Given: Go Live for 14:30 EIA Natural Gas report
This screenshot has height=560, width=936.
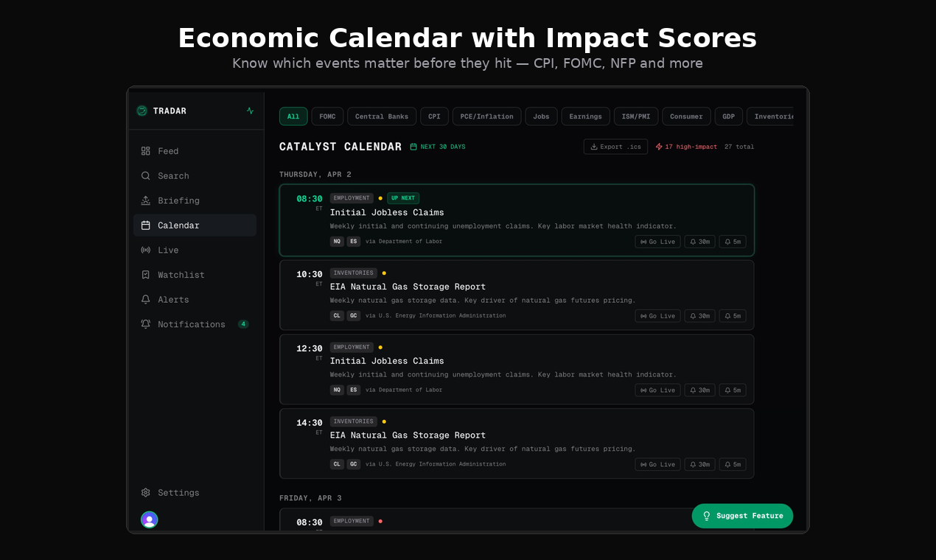Looking at the screenshot, I should click(657, 464).
